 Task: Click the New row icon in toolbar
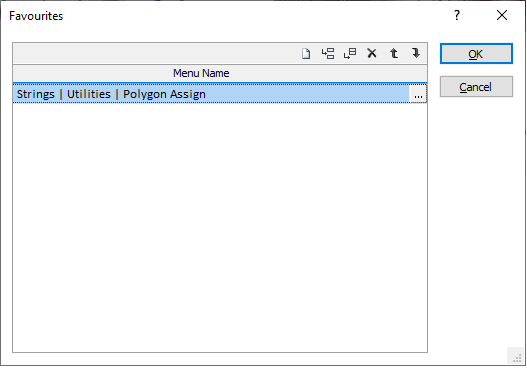[306, 53]
